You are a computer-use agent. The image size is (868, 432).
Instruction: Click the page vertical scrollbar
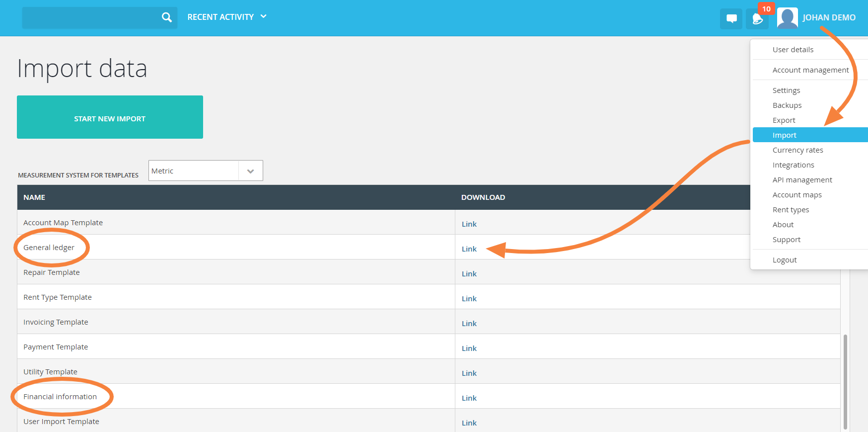(x=845, y=381)
